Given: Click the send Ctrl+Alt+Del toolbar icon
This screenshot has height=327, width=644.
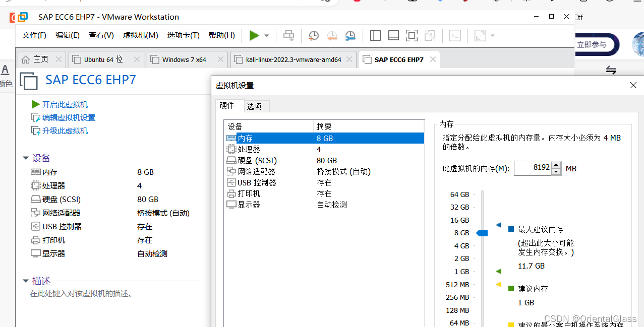Looking at the screenshot, I should 288,35.
